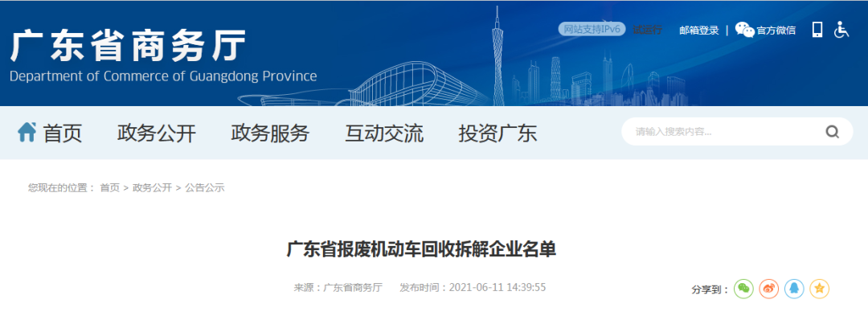Click the home icon beside 首页
The image size is (868, 312).
tap(27, 132)
